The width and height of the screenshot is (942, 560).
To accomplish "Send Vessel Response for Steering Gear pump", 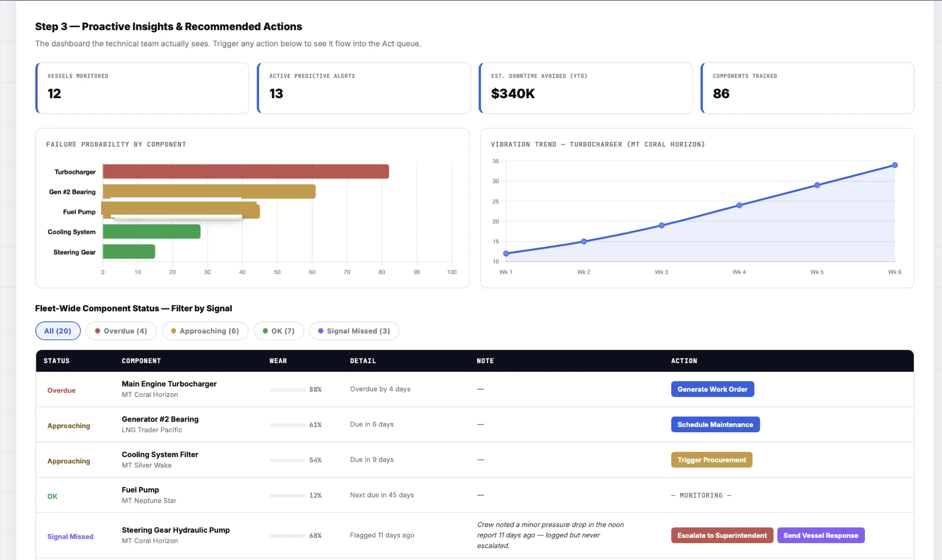I will coord(820,535).
